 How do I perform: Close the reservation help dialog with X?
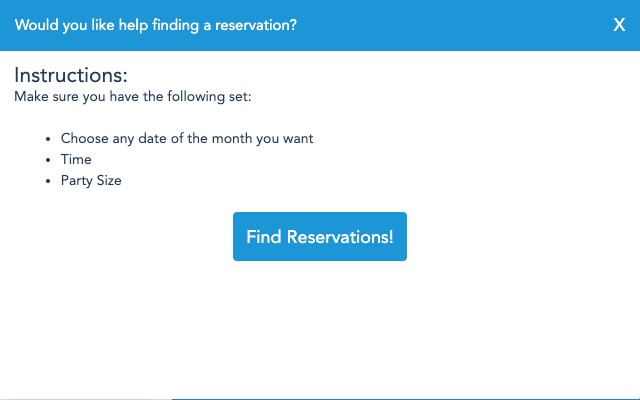coord(619,25)
